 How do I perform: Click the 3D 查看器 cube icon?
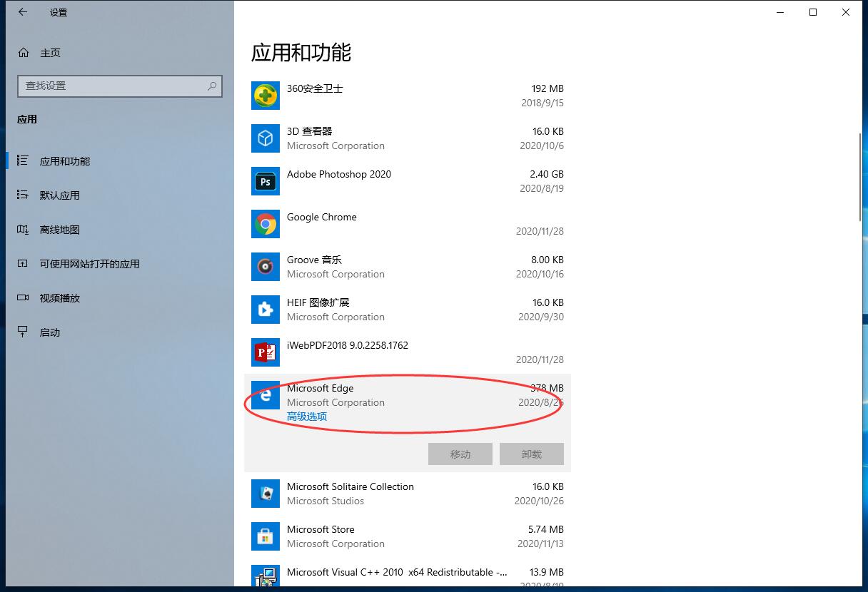pos(266,138)
